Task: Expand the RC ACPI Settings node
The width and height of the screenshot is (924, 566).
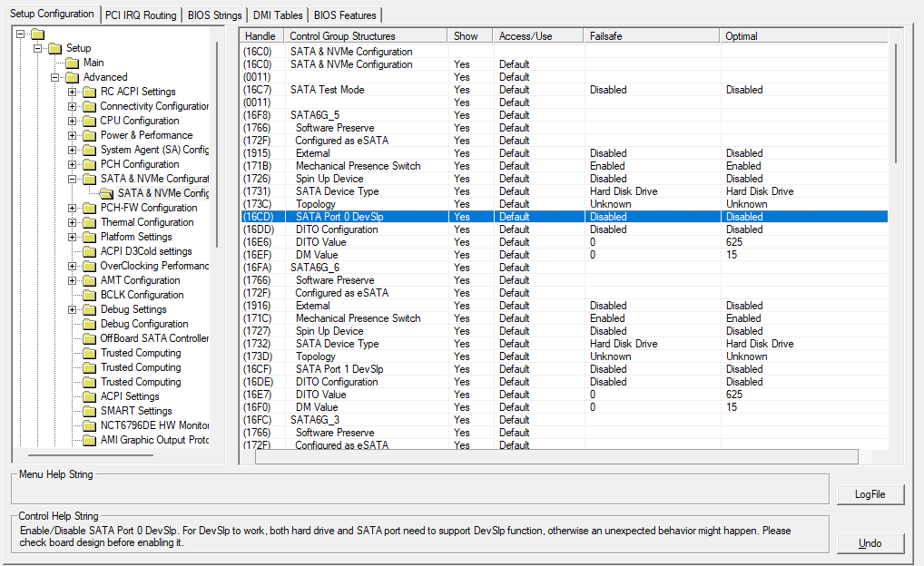Action: 72,92
